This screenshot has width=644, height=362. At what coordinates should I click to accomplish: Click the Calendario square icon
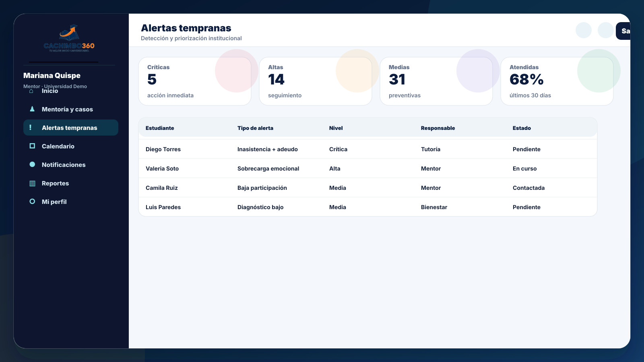32,146
